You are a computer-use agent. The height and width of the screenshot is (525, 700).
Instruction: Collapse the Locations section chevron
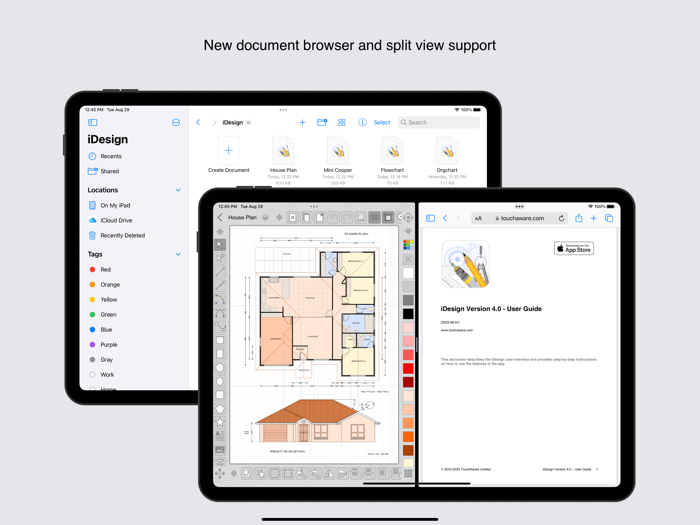[178, 190]
